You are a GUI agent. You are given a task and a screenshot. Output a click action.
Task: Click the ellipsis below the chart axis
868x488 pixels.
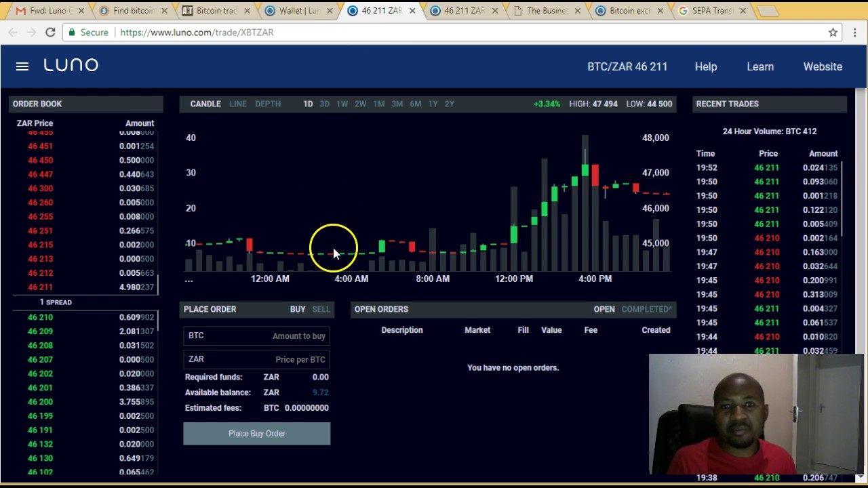189,279
